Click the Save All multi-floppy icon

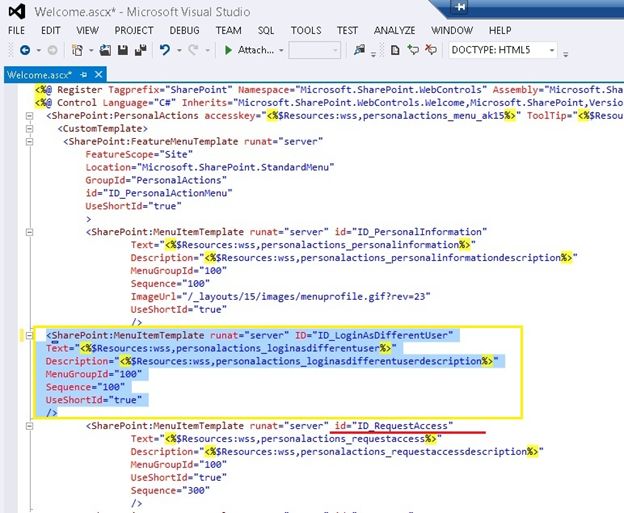pyautogui.click(x=140, y=50)
